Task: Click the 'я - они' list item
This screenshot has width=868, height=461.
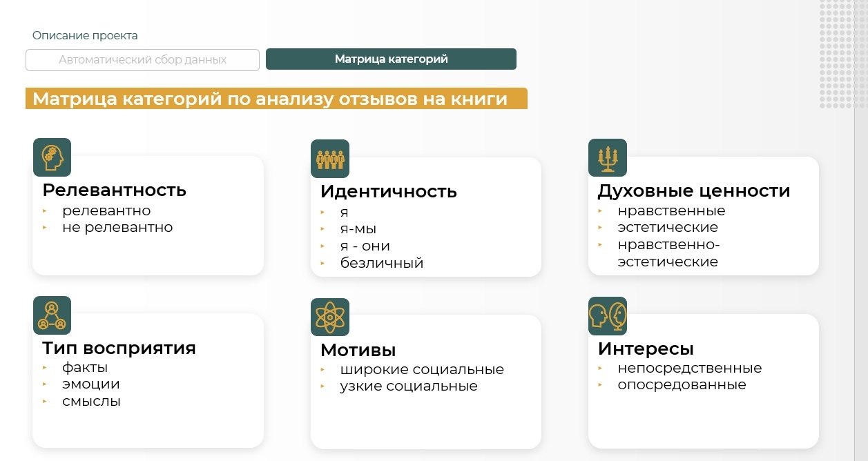Action: pos(365,246)
